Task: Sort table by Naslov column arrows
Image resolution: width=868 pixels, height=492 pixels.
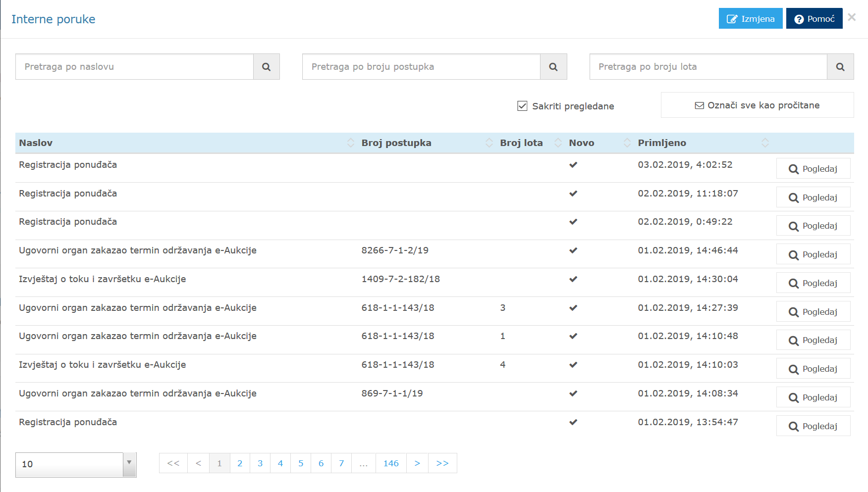Action: (350, 143)
